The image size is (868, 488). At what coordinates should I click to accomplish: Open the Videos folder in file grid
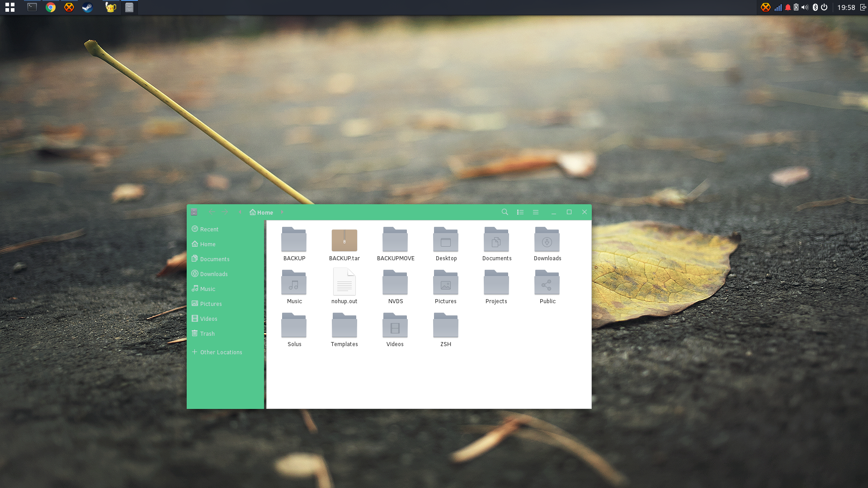[395, 330]
